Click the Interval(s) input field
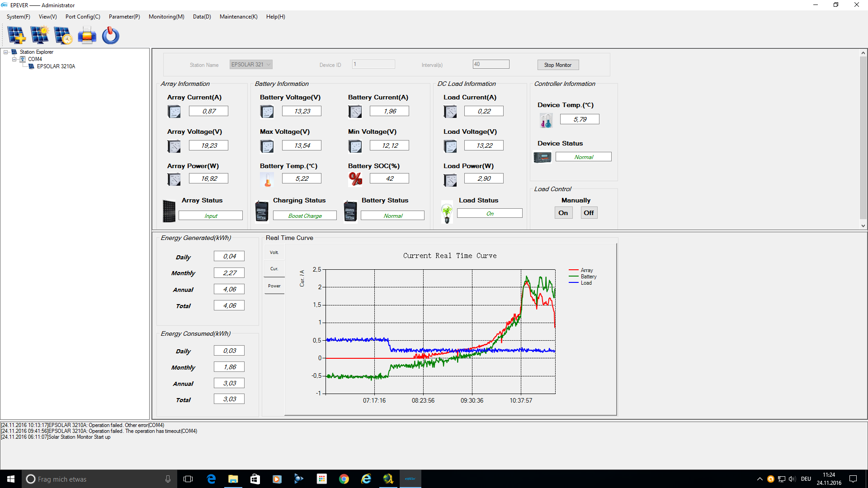Image resolution: width=868 pixels, height=488 pixels. pos(491,64)
